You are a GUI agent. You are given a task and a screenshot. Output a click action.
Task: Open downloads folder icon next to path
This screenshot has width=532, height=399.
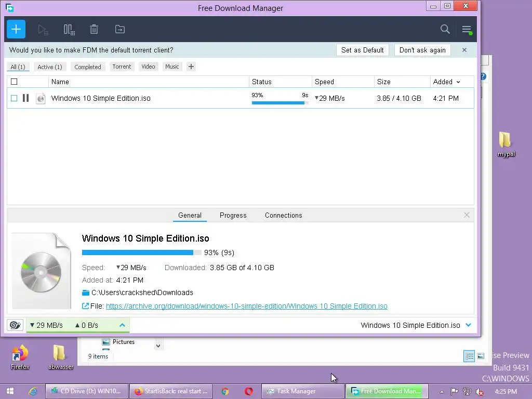86,292
